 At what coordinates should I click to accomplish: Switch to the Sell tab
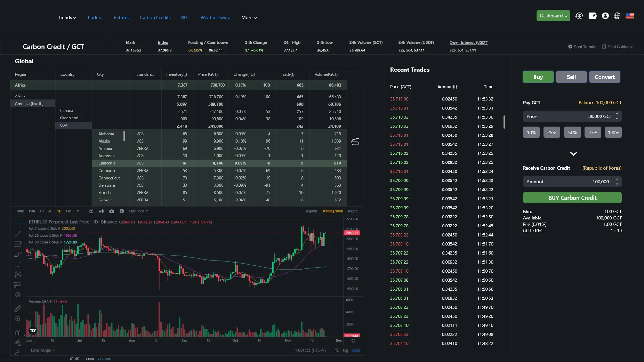(x=571, y=77)
